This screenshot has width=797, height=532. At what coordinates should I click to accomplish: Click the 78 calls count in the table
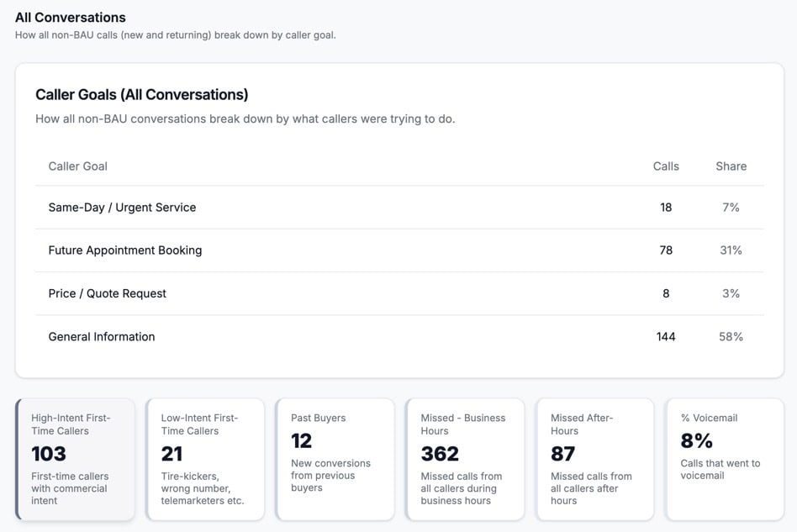click(666, 250)
